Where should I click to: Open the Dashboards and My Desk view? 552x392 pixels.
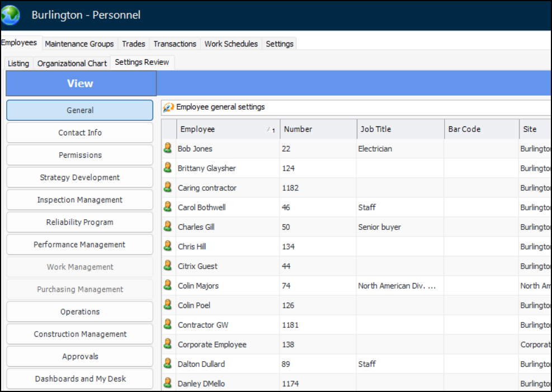pyautogui.click(x=80, y=379)
